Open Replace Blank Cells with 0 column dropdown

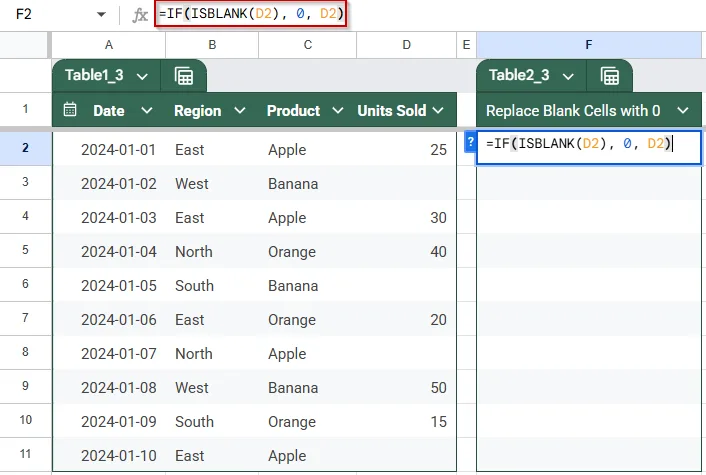point(683,110)
